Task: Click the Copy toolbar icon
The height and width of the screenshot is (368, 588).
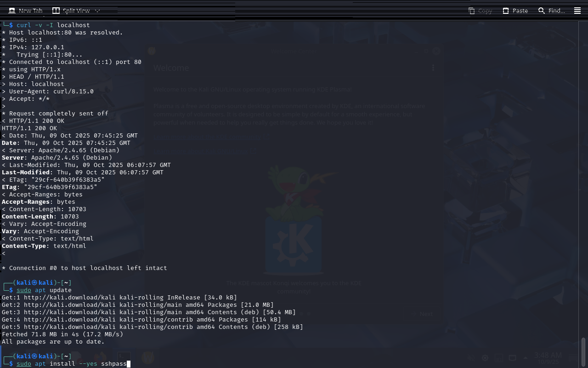Action: [480, 11]
